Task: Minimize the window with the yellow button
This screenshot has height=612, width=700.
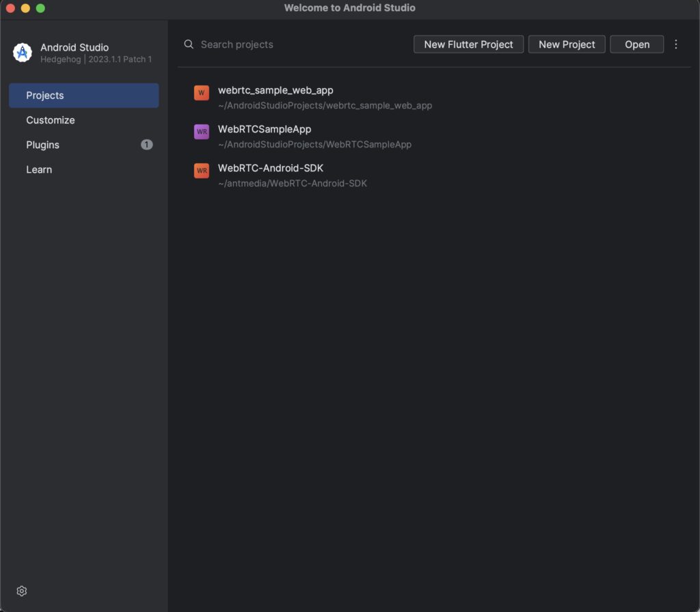Action: (x=25, y=8)
